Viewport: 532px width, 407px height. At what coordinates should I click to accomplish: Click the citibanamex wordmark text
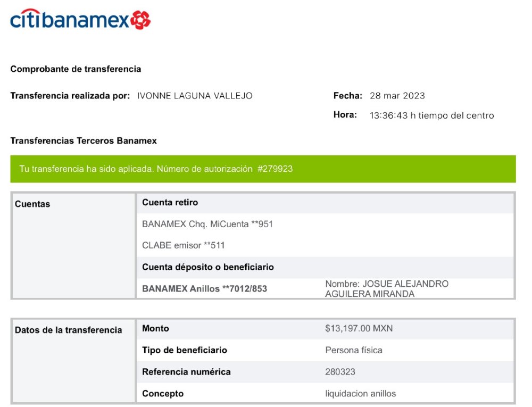(x=70, y=19)
